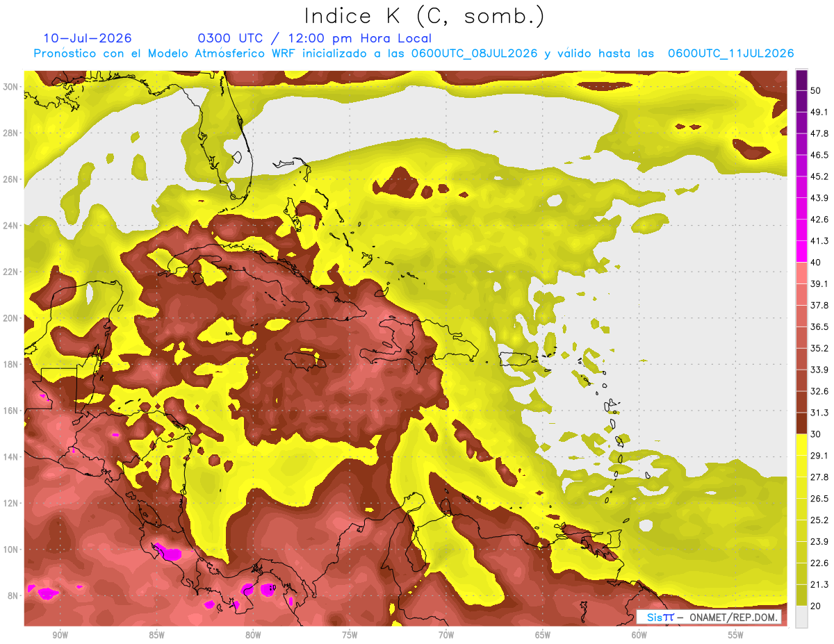The height and width of the screenshot is (644, 834).
Task: Click the 18N latitude axis label
Action: pos(12,364)
